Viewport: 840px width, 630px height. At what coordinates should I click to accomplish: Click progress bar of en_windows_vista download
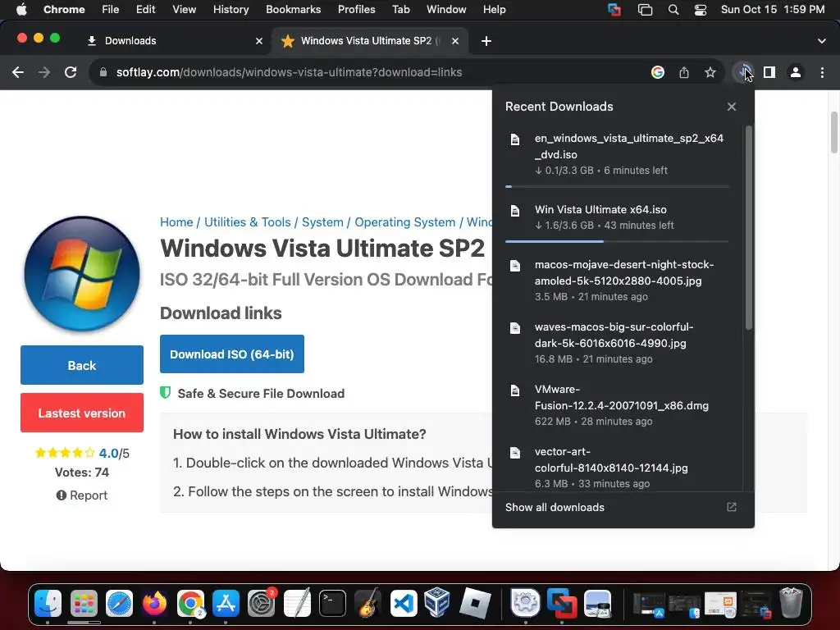(617, 186)
